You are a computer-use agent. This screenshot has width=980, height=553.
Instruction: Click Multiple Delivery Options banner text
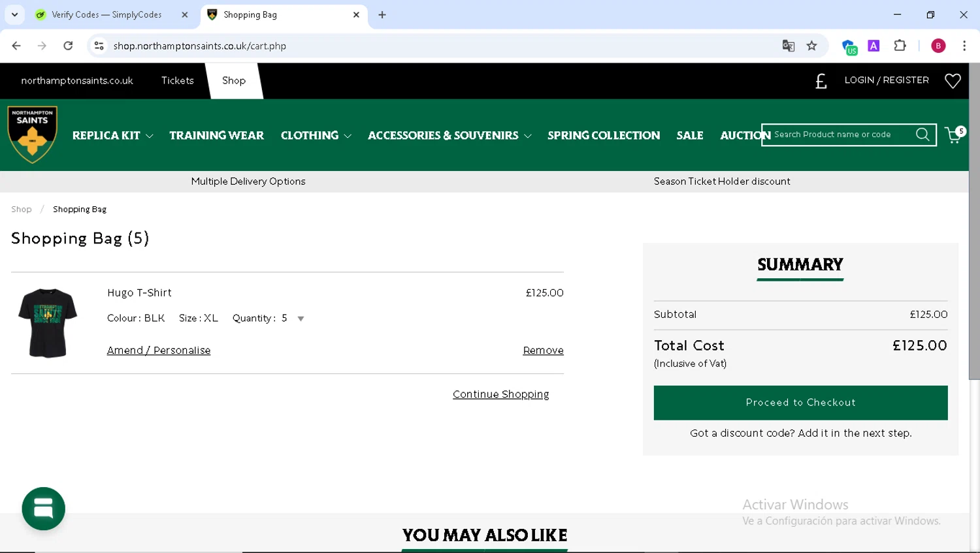(248, 182)
